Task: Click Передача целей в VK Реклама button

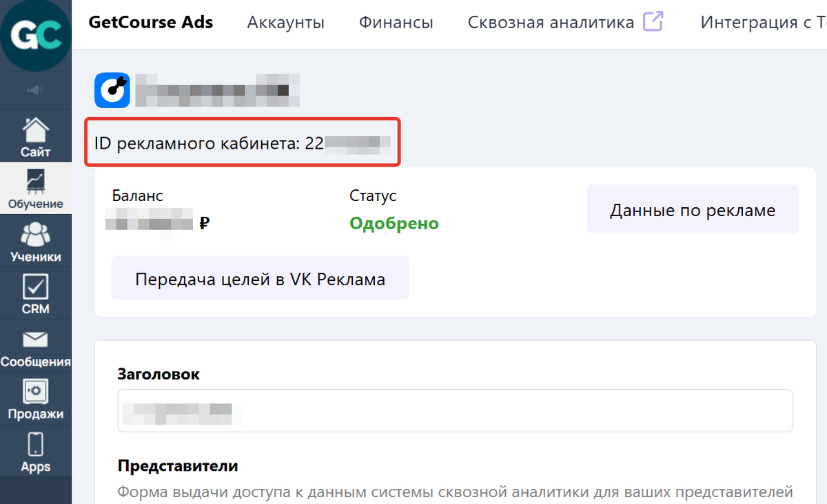Action: [260, 278]
